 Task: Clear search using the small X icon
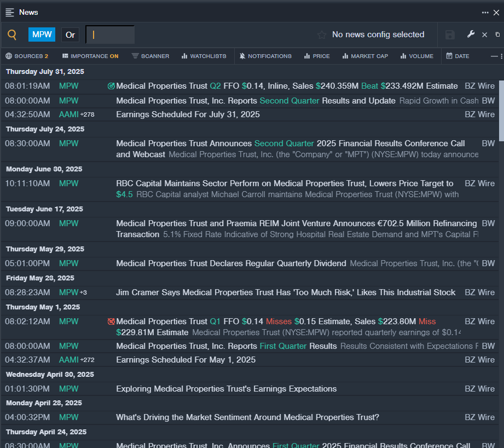click(484, 35)
